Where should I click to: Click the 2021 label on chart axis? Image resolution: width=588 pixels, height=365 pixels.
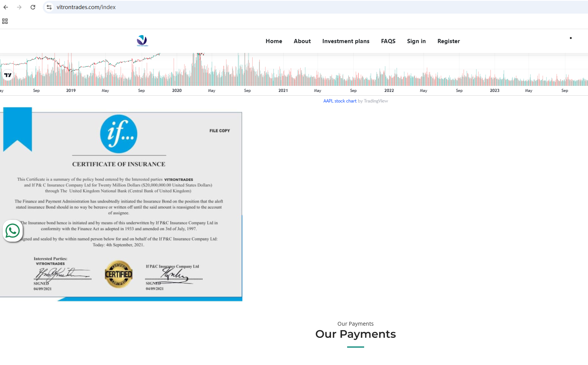[x=283, y=91]
